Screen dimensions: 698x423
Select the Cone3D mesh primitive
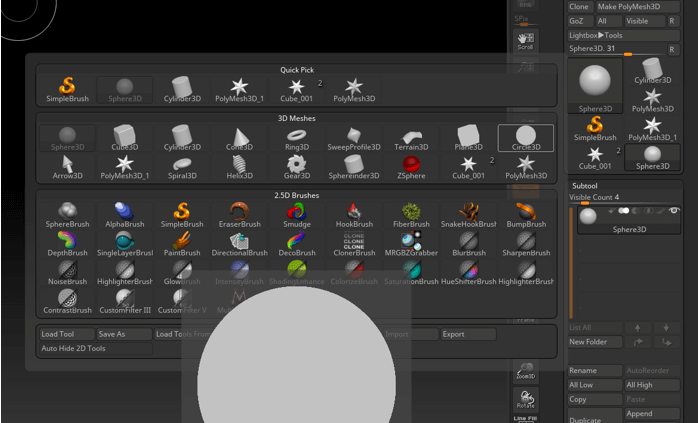click(239, 138)
